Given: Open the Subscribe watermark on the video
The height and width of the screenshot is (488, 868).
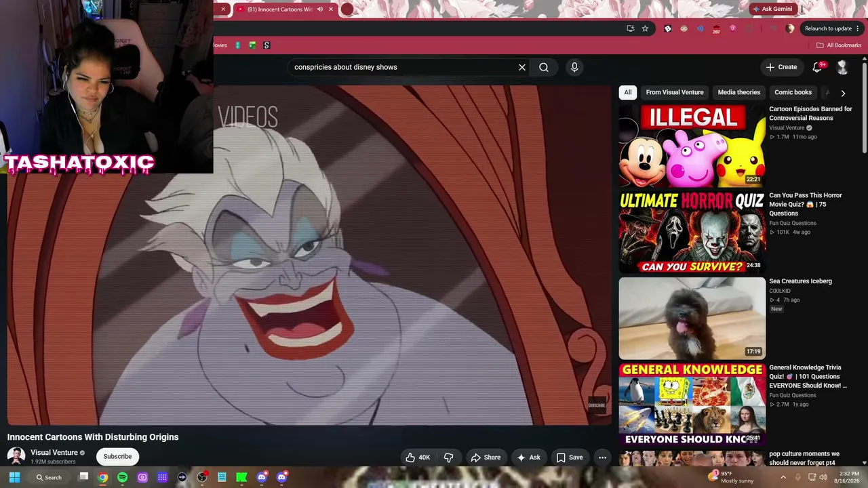Looking at the screenshot, I should [x=597, y=405].
